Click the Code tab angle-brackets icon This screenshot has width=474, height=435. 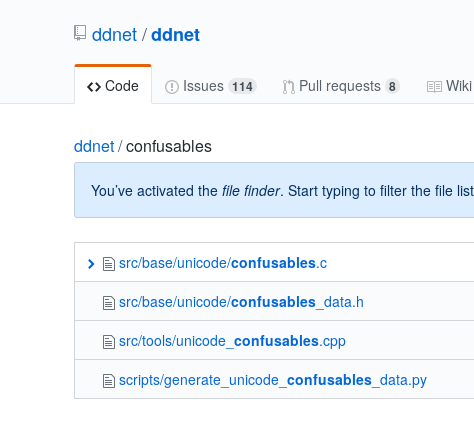pos(94,87)
